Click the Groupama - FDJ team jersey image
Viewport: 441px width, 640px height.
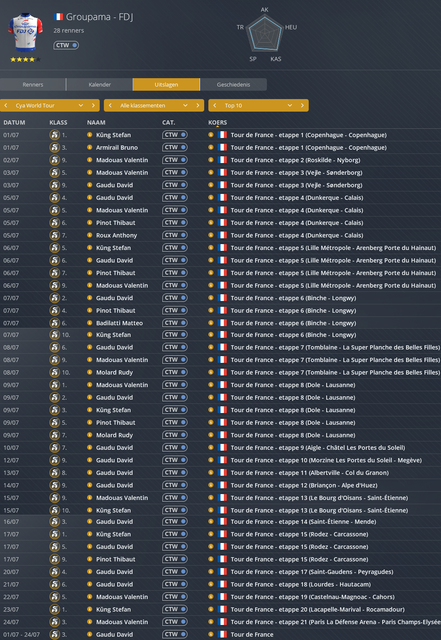[x=25, y=32]
